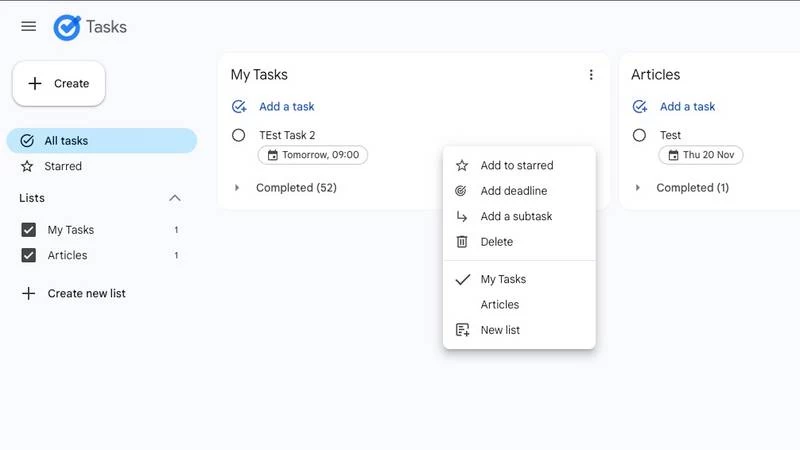Click the star icon for Add to starred
This screenshot has height=450, width=800.
click(x=462, y=166)
